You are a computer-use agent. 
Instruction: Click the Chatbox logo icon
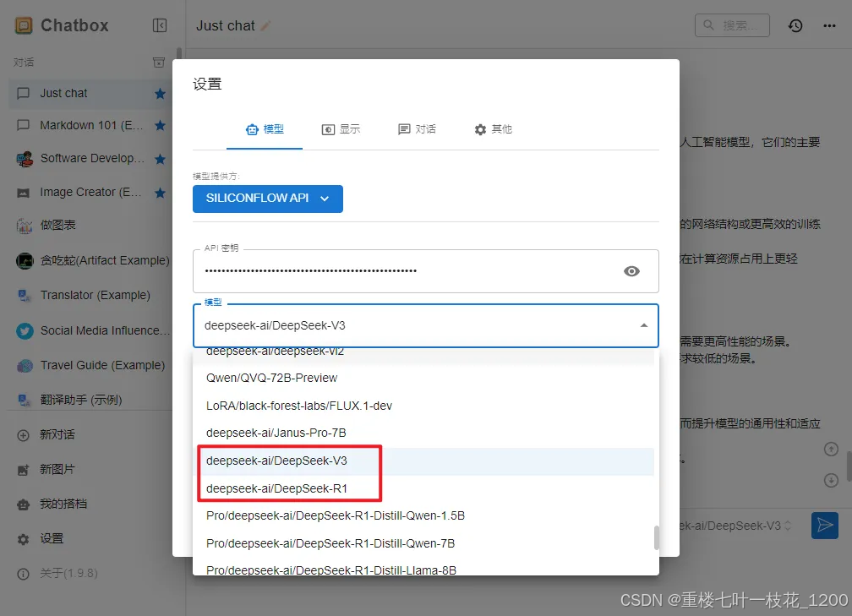tap(24, 25)
